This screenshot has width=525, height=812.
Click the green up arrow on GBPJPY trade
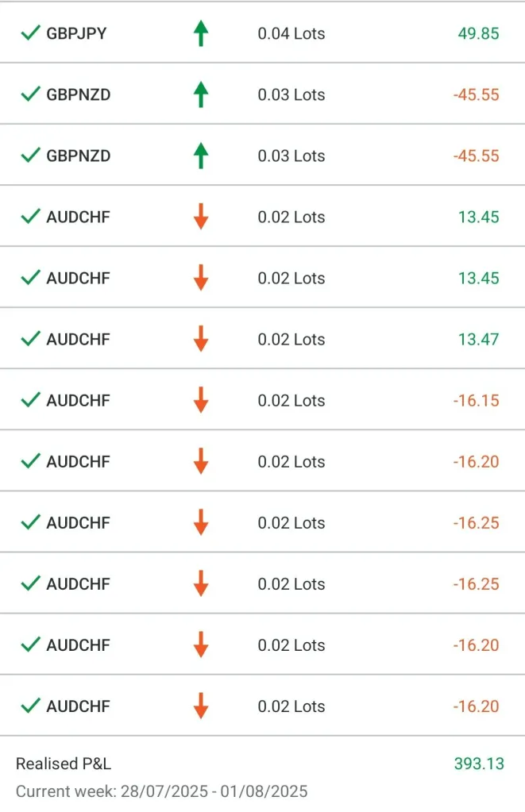pyautogui.click(x=201, y=33)
